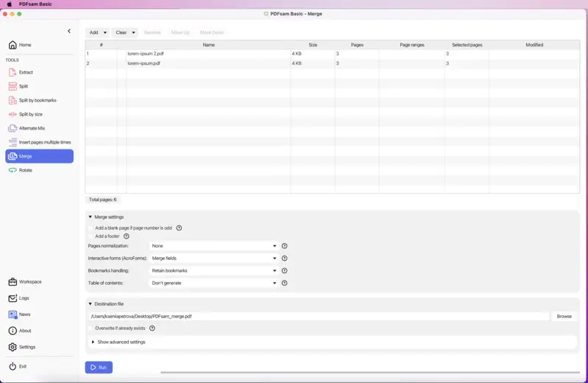
Task: Click the Exit power icon
Action: point(13,366)
